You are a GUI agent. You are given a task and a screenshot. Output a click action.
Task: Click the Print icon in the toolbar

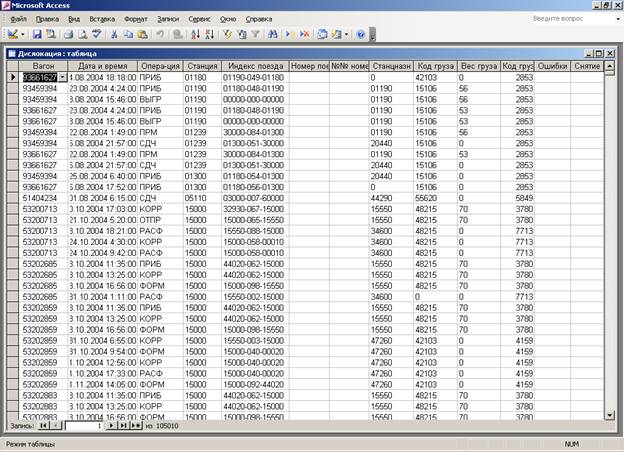tap(69, 34)
